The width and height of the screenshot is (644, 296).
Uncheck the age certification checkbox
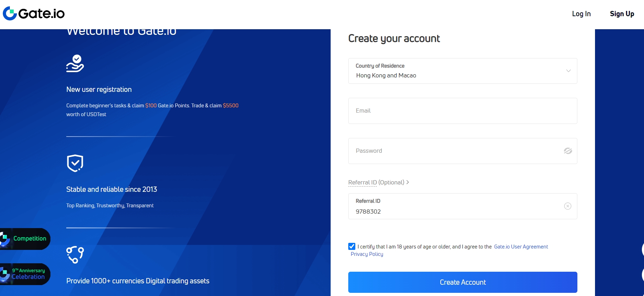click(352, 246)
